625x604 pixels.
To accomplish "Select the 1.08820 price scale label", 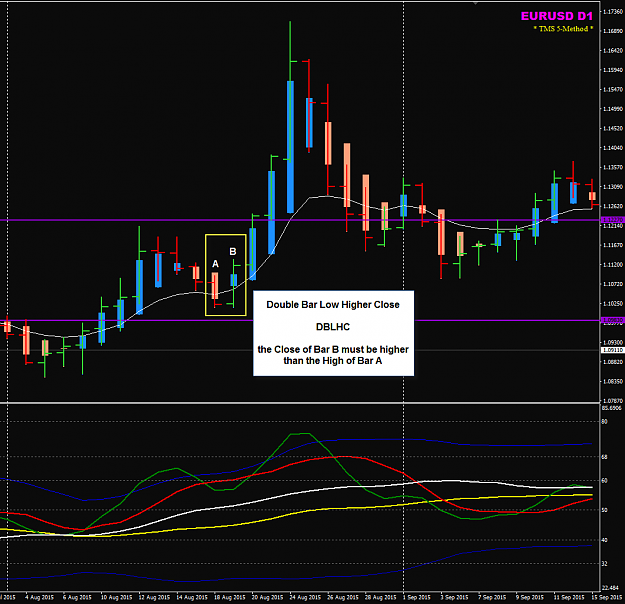I will click(613, 362).
